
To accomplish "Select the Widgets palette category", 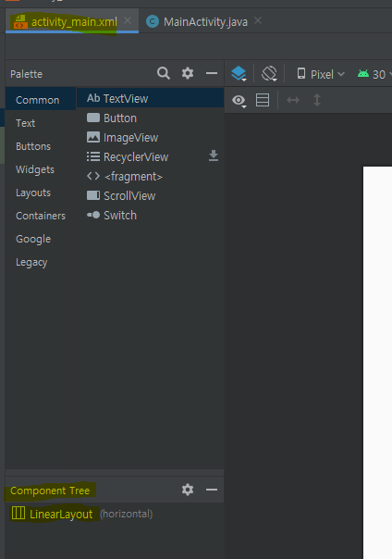I will pyautogui.click(x=41, y=169).
